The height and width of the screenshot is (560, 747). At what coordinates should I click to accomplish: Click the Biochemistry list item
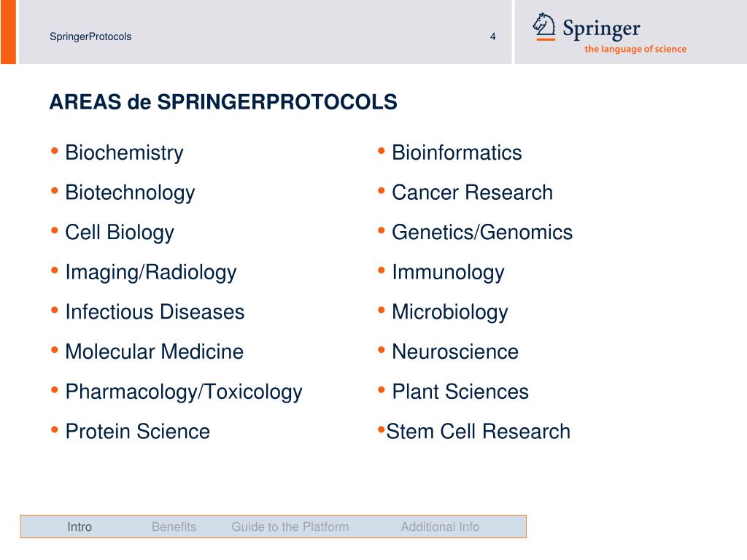(124, 153)
